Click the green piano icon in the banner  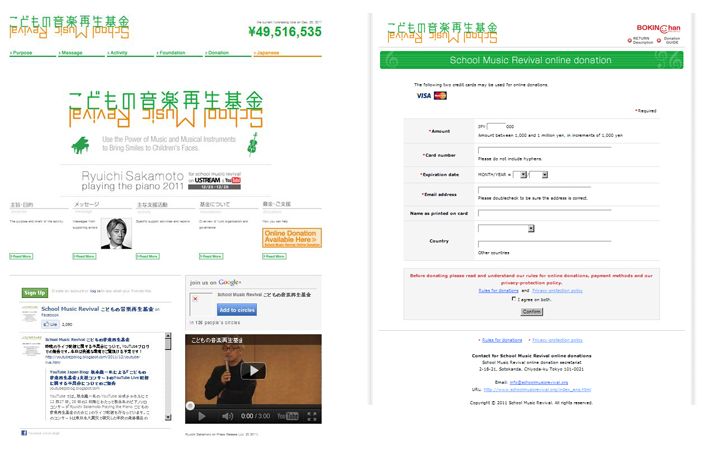tap(80, 145)
